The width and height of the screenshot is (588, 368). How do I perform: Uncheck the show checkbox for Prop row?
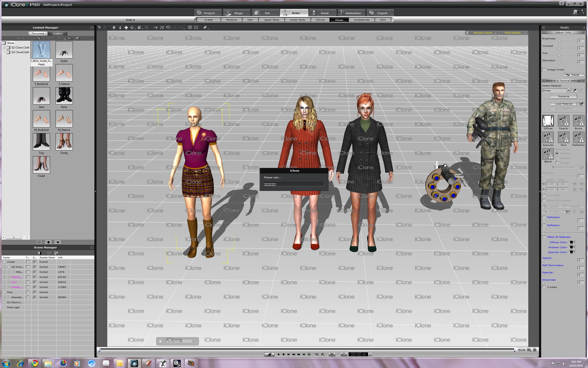(x=35, y=292)
